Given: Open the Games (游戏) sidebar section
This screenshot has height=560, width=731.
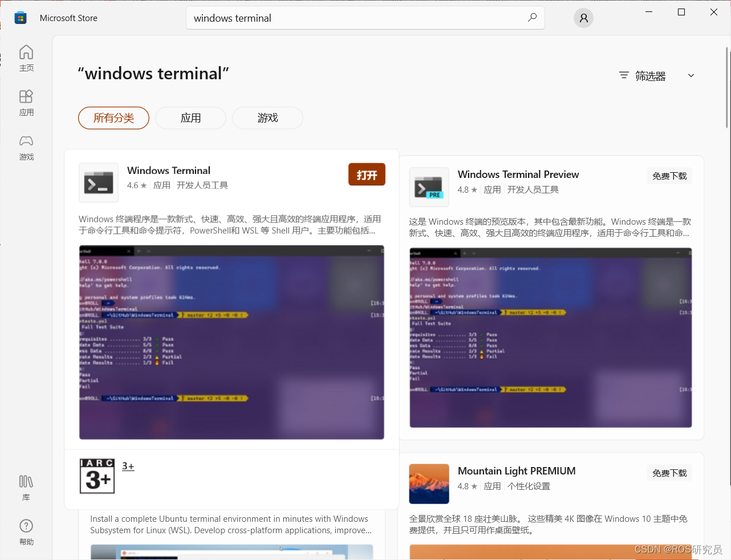Looking at the screenshot, I should [26, 147].
